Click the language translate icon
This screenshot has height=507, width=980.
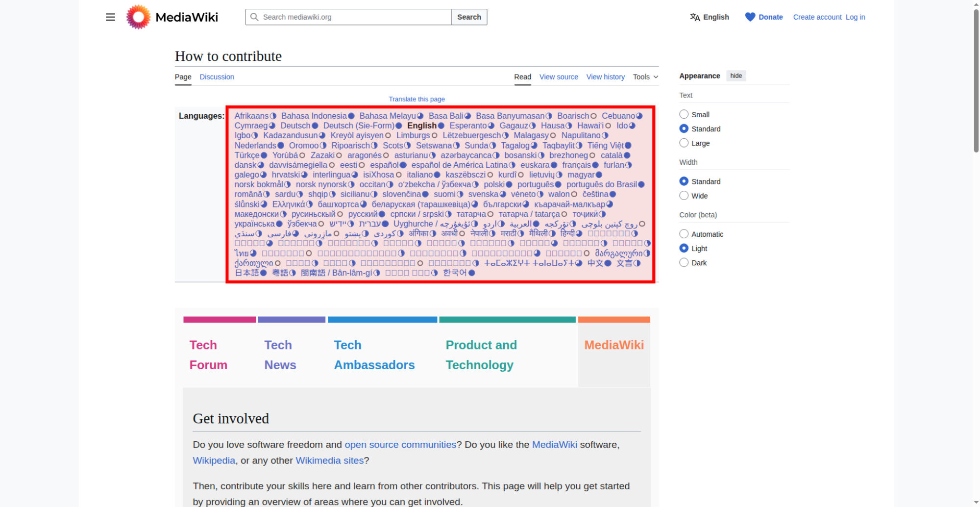tap(695, 17)
